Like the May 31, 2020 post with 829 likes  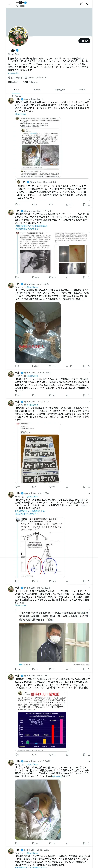[52, 277]
